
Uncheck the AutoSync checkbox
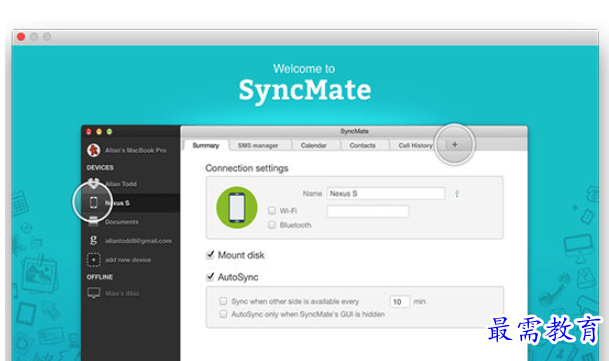pos(210,277)
